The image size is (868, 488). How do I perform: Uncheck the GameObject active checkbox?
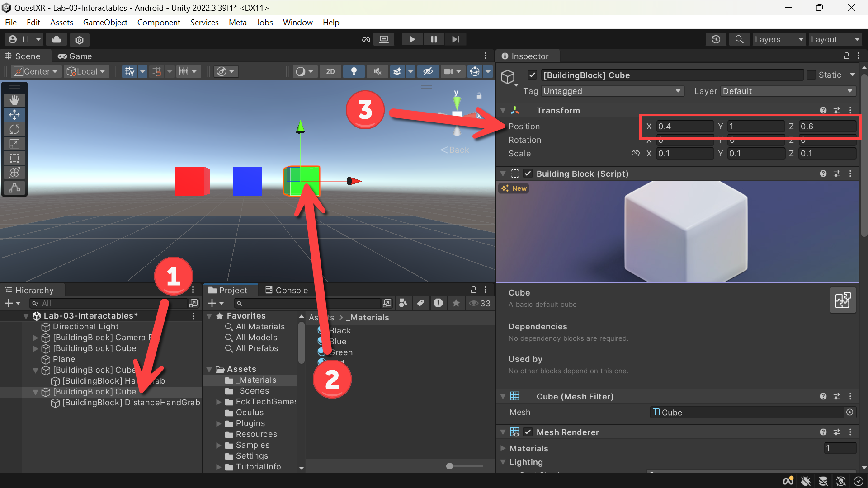click(532, 75)
